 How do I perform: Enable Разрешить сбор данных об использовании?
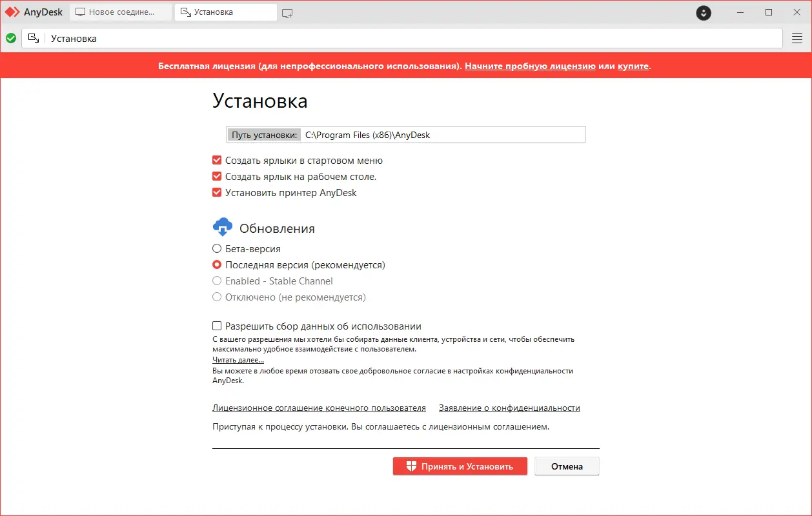(216, 326)
